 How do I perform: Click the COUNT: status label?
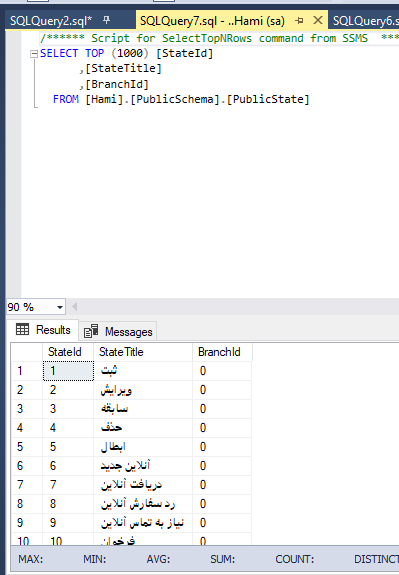click(295, 559)
